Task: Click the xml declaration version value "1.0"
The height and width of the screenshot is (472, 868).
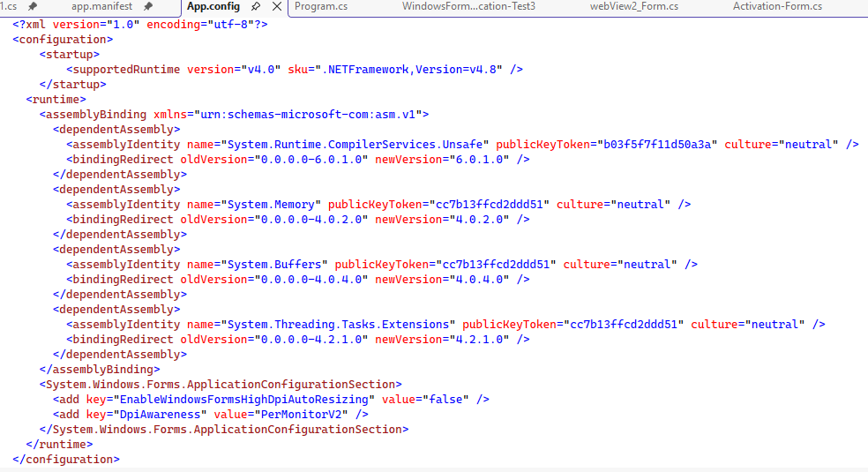Action: pos(123,25)
